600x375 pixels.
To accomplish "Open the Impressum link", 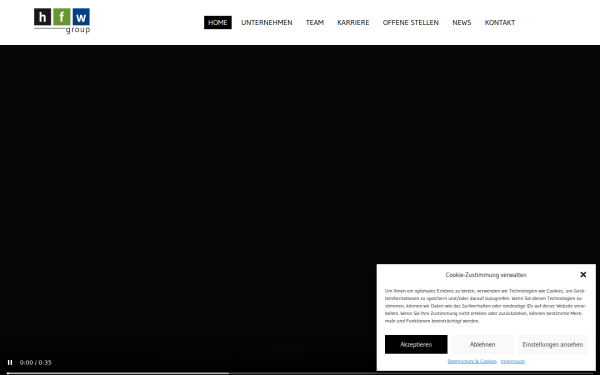I will click(x=513, y=361).
